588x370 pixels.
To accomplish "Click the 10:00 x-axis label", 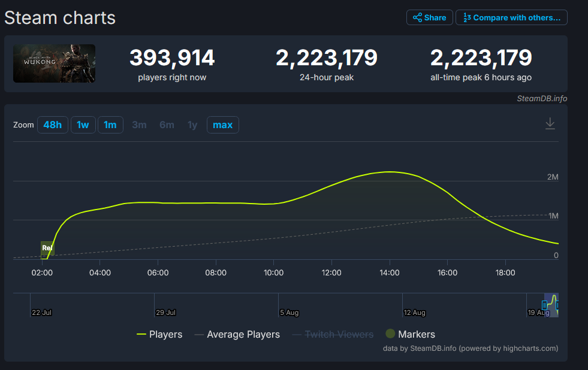I will coord(273,272).
